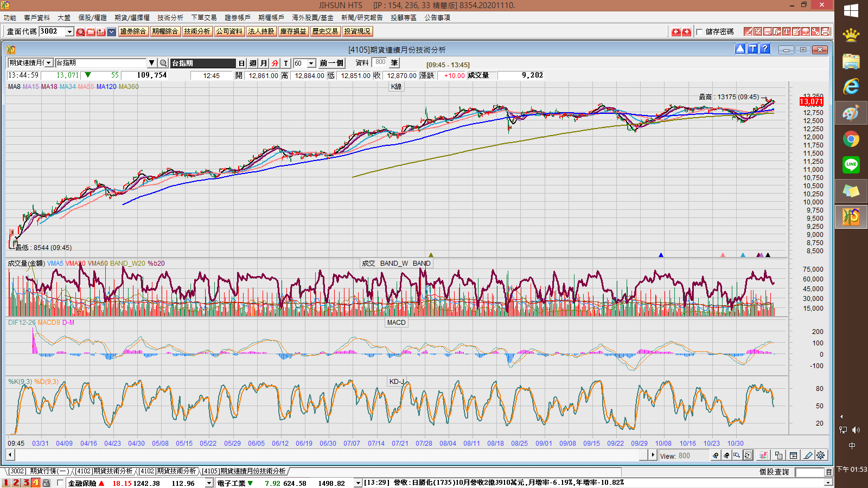Click the 歷史交易 button
The height and width of the screenshot is (488, 868).
click(x=325, y=31)
